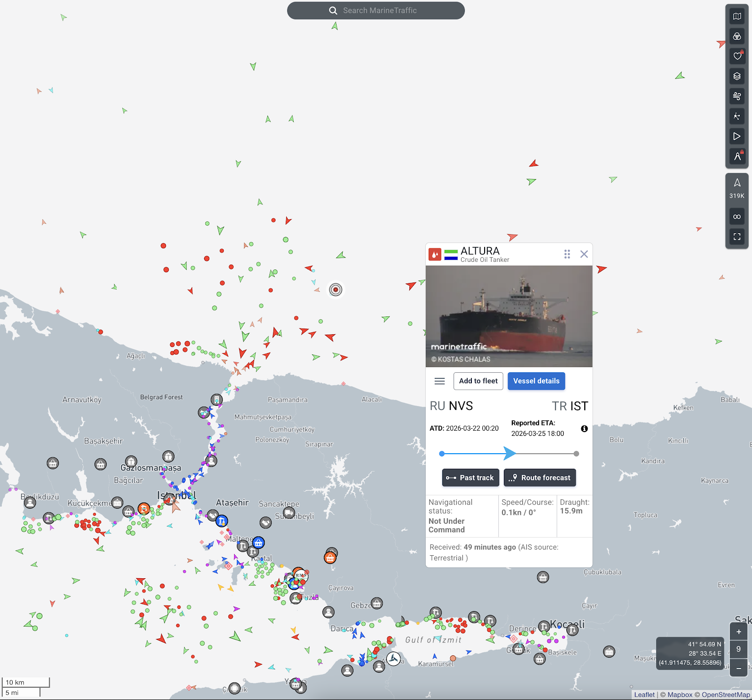Click the port marker near Beylikdüzü

click(30, 503)
